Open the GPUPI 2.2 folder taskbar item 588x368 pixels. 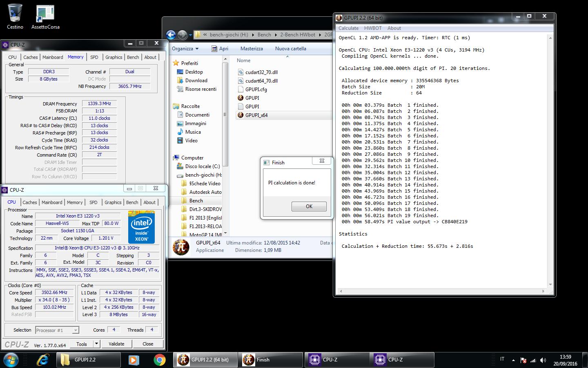(88, 360)
